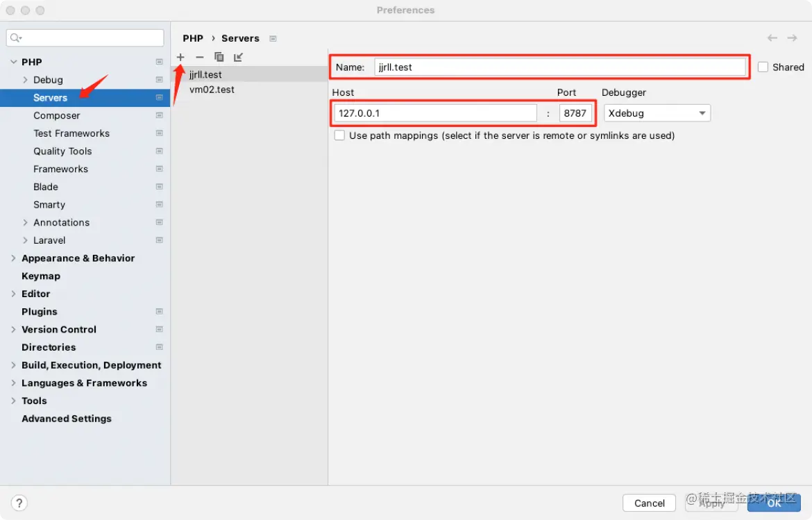Expand Languages & Frameworks section

[13, 383]
